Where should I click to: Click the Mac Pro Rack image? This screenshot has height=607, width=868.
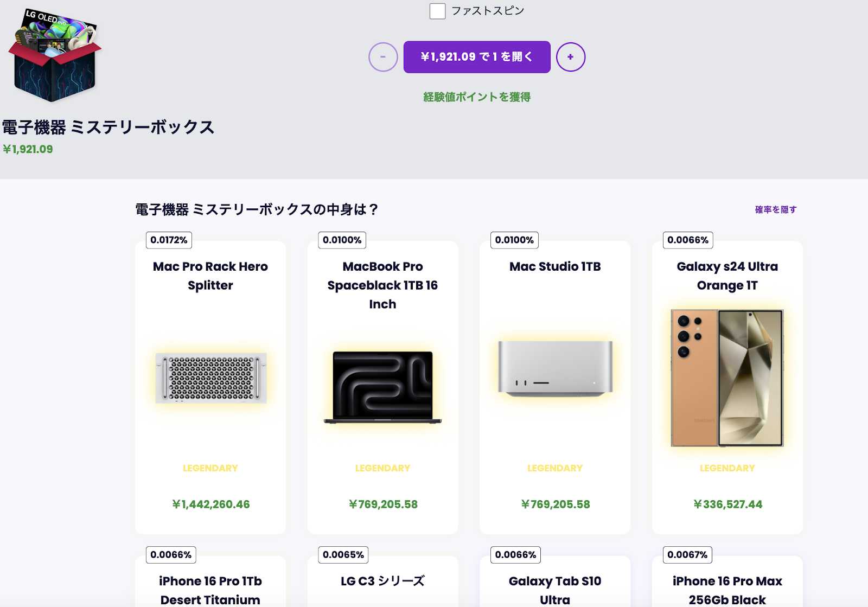[x=211, y=378]
